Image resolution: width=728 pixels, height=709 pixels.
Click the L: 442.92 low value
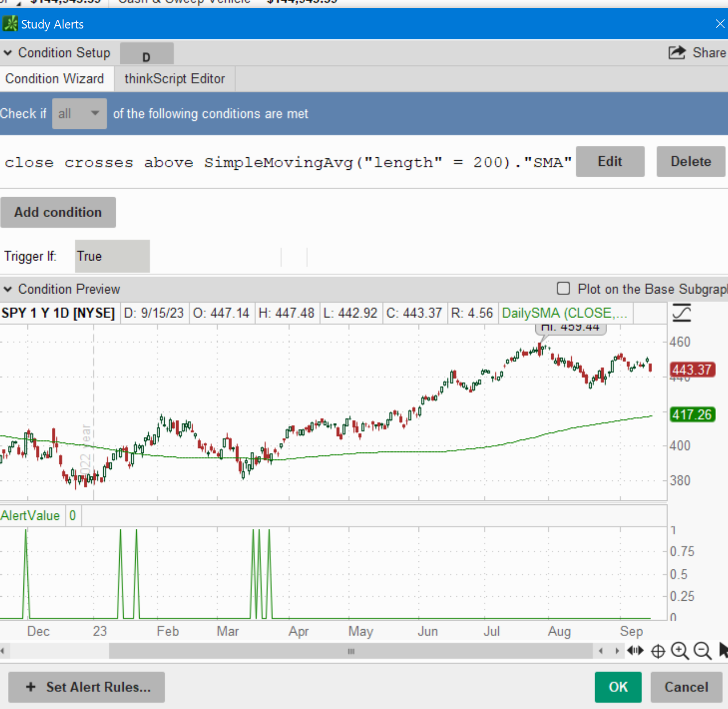351,313
